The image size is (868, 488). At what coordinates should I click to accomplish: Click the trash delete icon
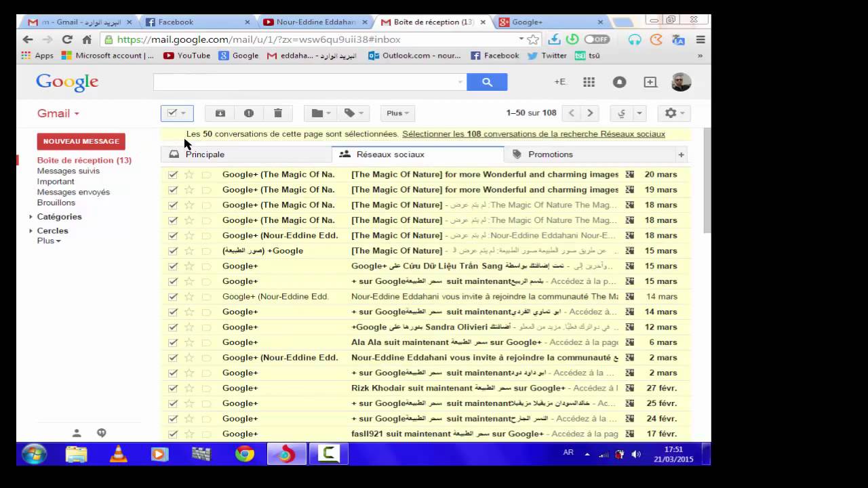(x=278, y=113)
